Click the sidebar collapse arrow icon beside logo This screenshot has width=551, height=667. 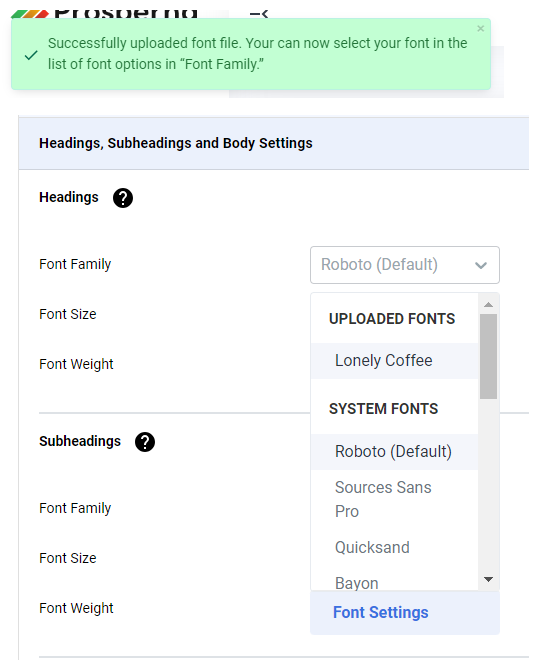point(259,14)
